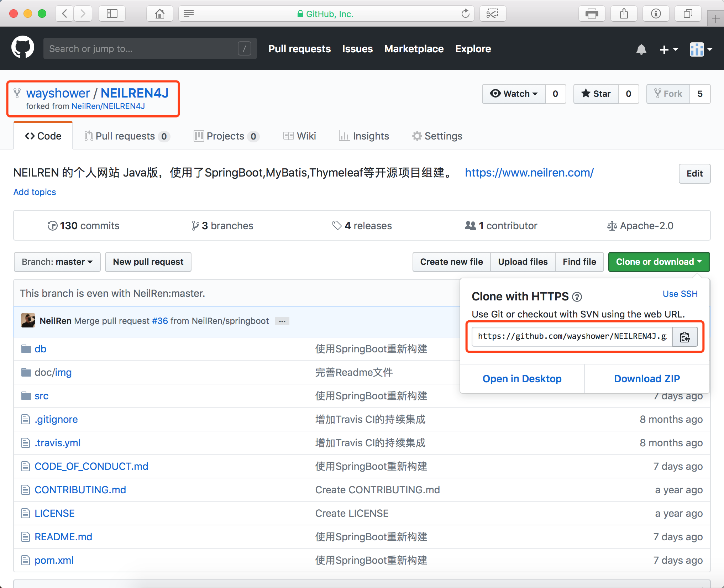Click Open in Desktop
The height and width of the screenshot is (588, 724).
[522, 379]
